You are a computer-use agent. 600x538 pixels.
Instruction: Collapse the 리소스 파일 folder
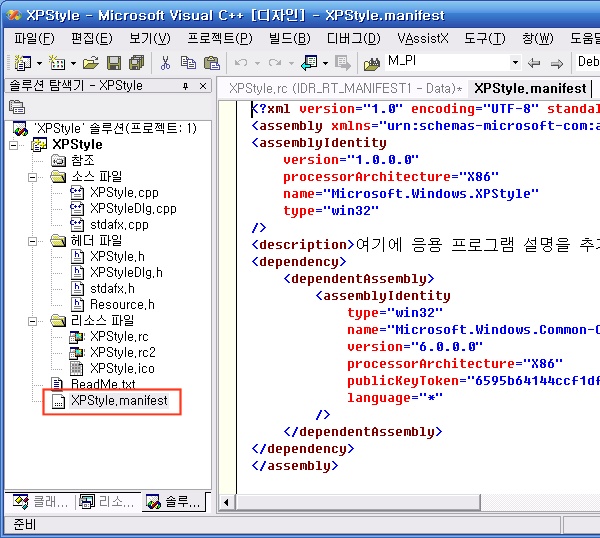pyautogui.click(x=33, y=321)
